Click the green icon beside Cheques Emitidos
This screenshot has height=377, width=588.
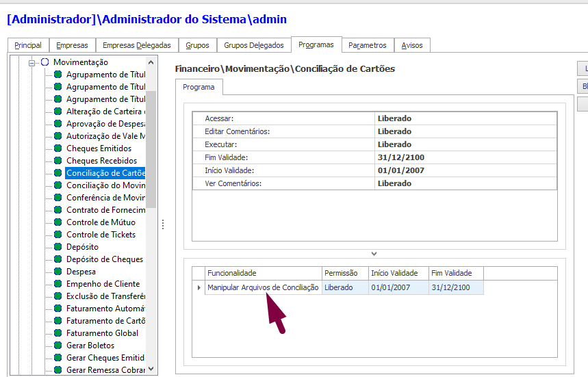pyautogui.click(x=58, y=148)
